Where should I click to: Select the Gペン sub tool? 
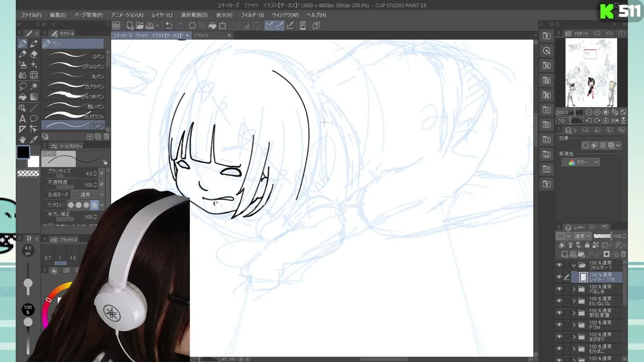[x=74, y=56]
